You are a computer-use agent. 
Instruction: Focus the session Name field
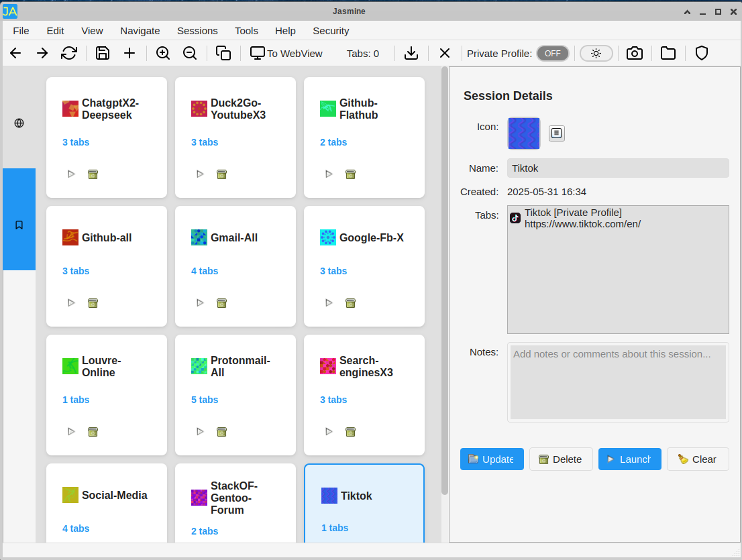(618, 168)
